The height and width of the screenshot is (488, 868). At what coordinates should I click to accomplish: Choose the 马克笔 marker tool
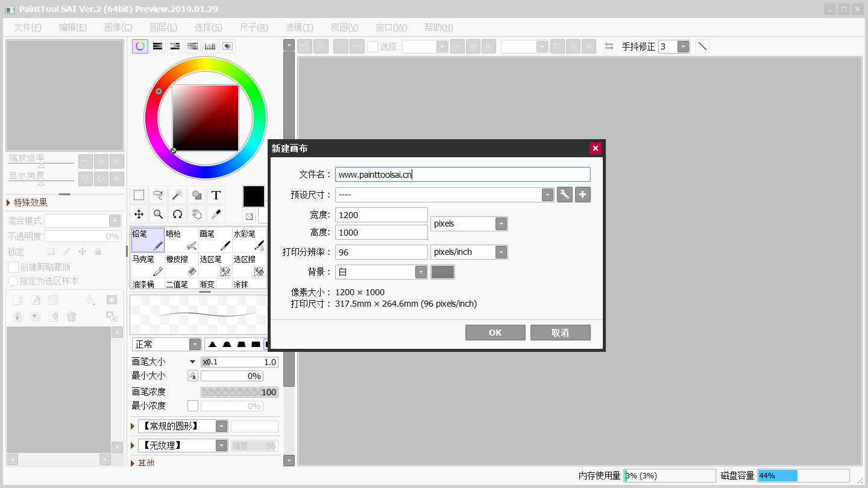[x=148, y=265]
